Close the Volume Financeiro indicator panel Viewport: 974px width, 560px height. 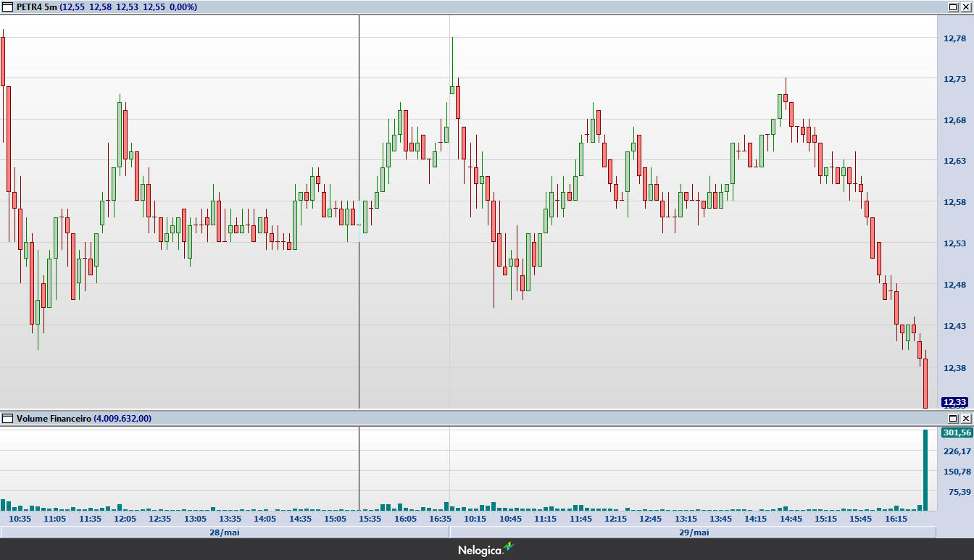[965, 418]
